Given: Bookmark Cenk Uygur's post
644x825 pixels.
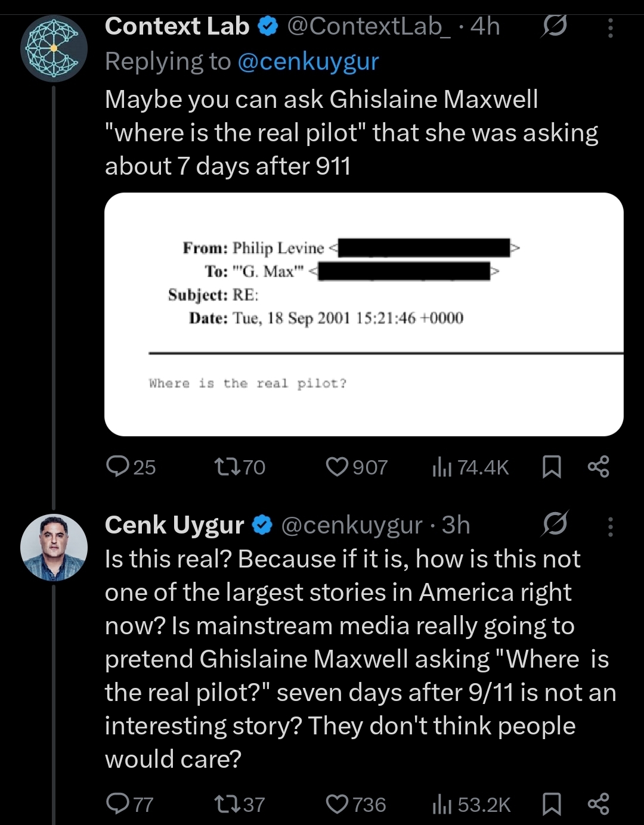Looking at the screenshot, I should [552, 804].
